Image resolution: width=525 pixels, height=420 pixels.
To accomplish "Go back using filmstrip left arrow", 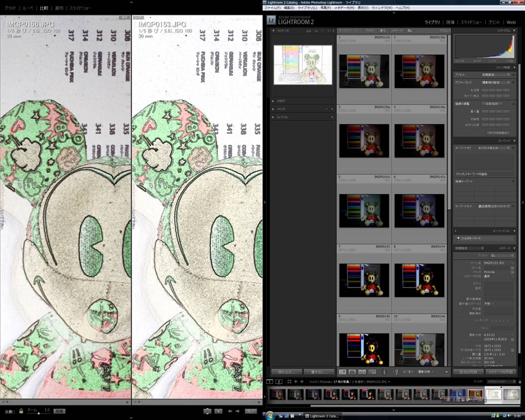I will pos(296,382).
